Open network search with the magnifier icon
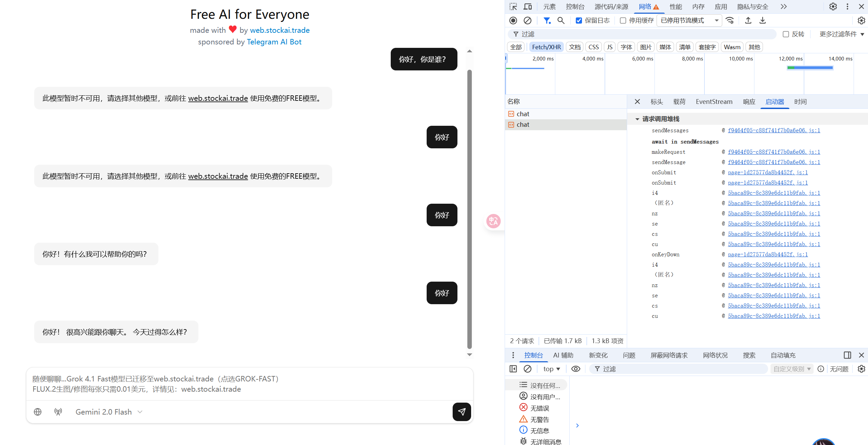Image resolution: width=868 pixels, height=445 pixels. click(x=561, y=21)
